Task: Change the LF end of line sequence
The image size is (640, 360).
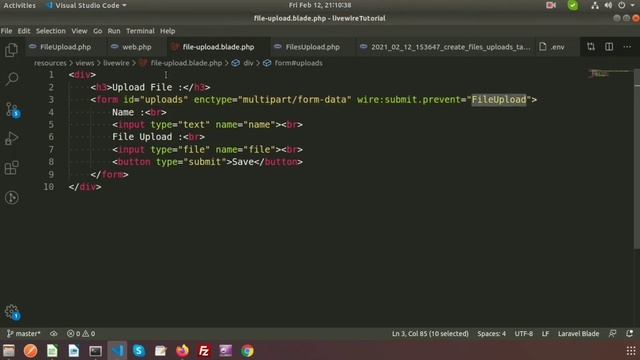Action: [545, 334]
